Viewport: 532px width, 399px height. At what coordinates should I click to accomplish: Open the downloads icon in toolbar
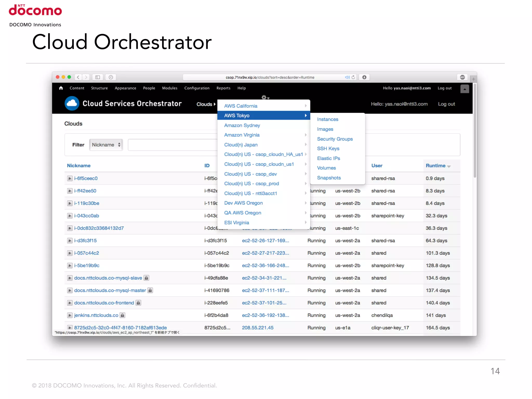(364, 77)
